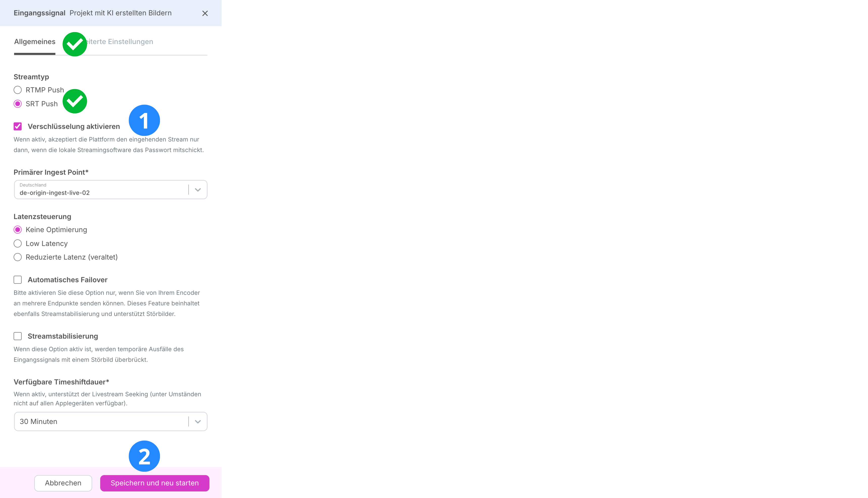Enable the Streamstabilisierung checkbox
Screen dimensions: 868x498
(17, 336)
